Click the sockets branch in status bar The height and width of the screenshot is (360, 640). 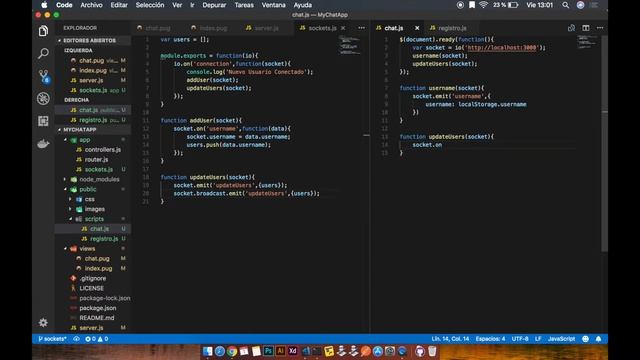(x=52, y=339)
